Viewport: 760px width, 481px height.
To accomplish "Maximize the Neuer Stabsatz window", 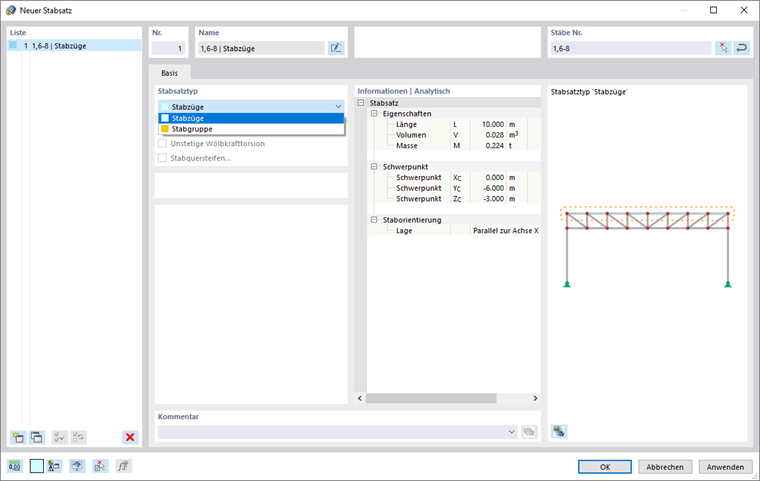I will click(x=713, y=10).
